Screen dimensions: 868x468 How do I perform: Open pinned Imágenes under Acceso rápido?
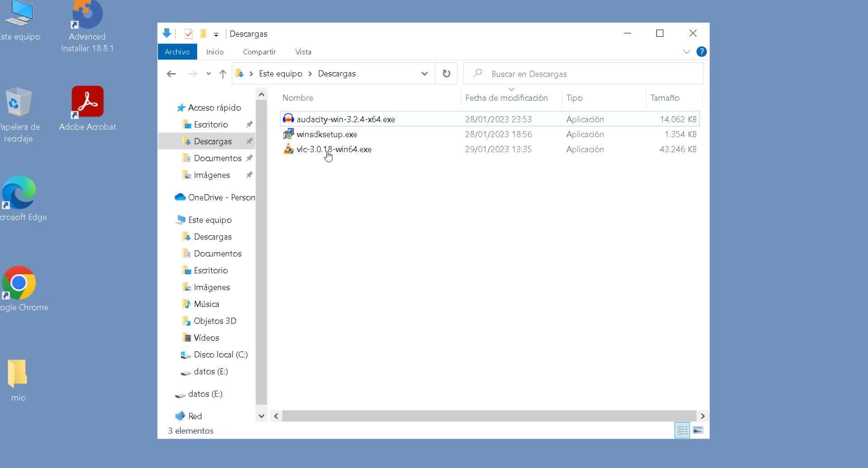(x=206, y=175)
